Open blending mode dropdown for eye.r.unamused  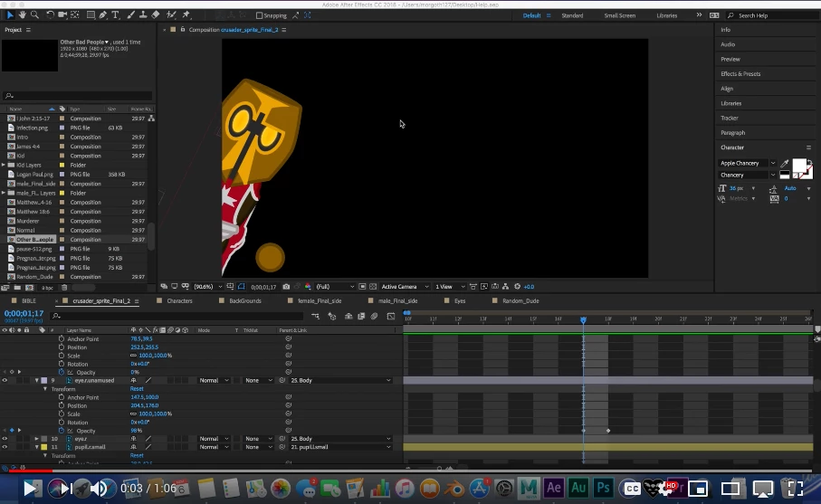click(214, 380)
